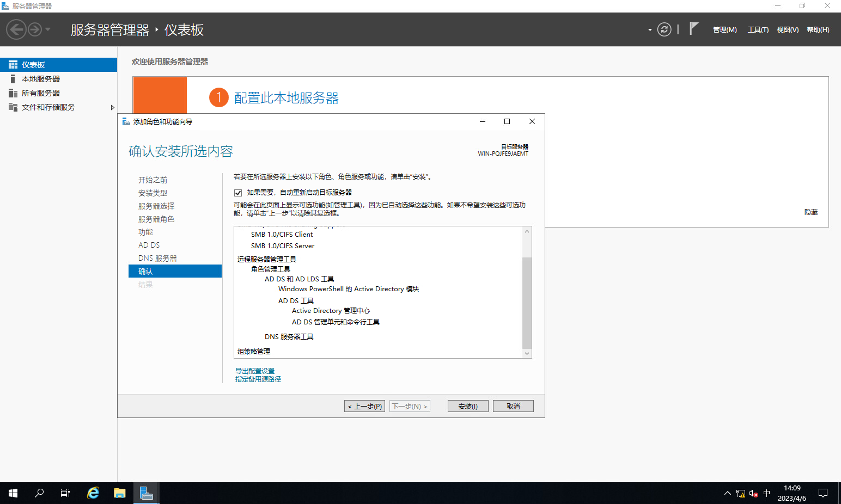
Task: Open Internet Explorer from taskbar
Action: 93,493
